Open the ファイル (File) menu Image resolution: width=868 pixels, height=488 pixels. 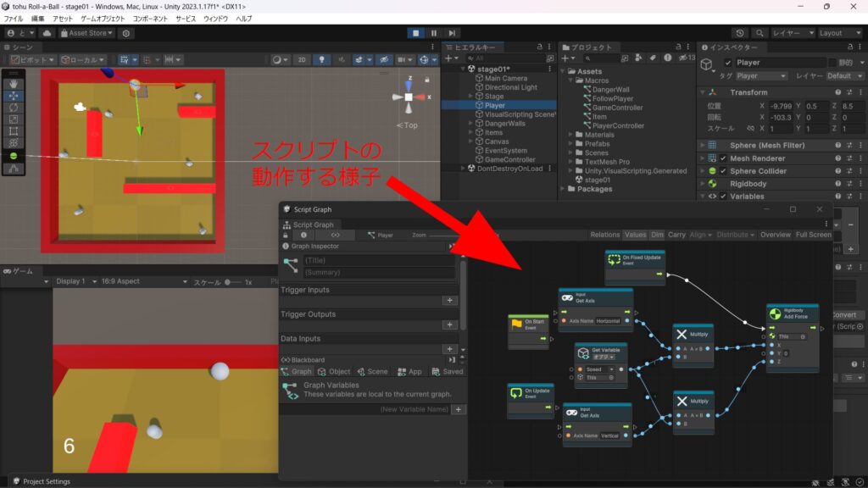pos(14,19)
